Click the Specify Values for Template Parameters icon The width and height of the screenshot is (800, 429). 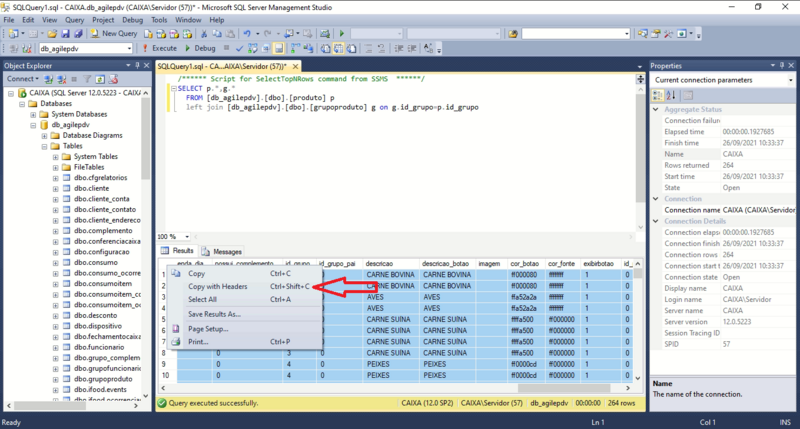pyautogui.click(x=428, y=48)
